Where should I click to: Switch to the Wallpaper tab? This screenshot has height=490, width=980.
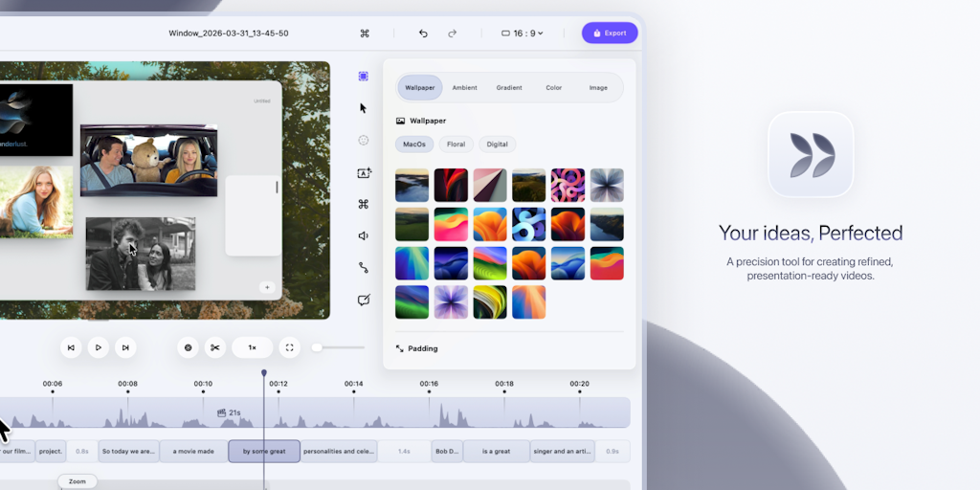tap(420, 87)
